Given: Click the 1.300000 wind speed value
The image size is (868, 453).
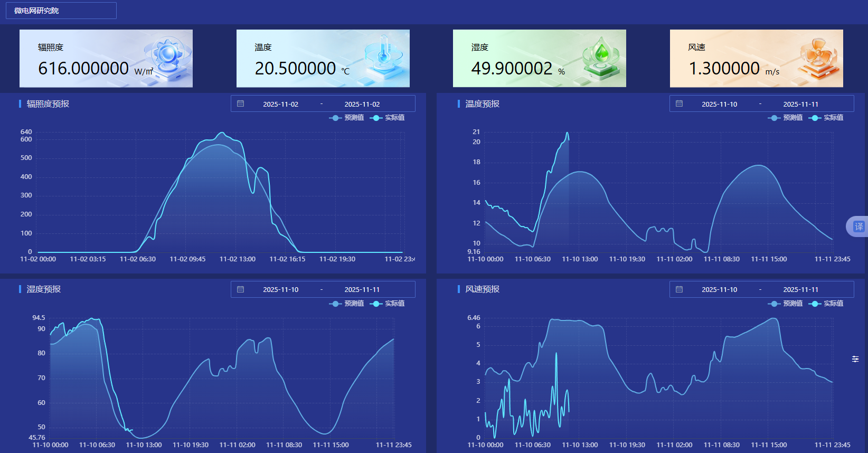Looking at the screenshot, I should point(724,69).
